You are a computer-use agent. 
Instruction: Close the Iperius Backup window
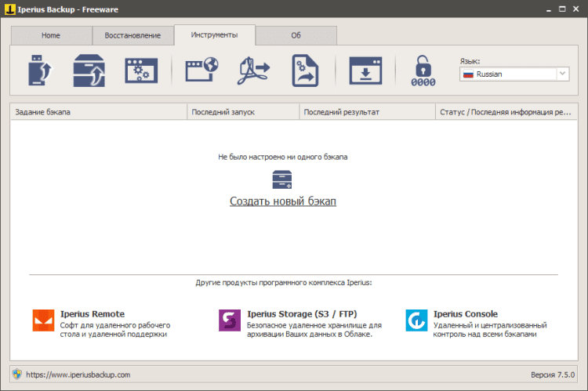point(576,9)
